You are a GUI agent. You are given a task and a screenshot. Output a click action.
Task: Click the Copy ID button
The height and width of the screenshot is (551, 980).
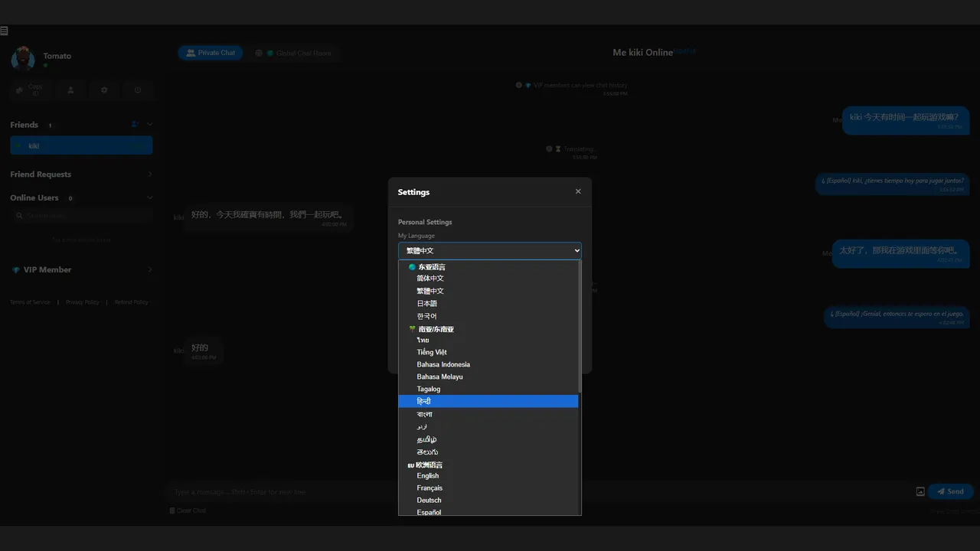(30, 90)
